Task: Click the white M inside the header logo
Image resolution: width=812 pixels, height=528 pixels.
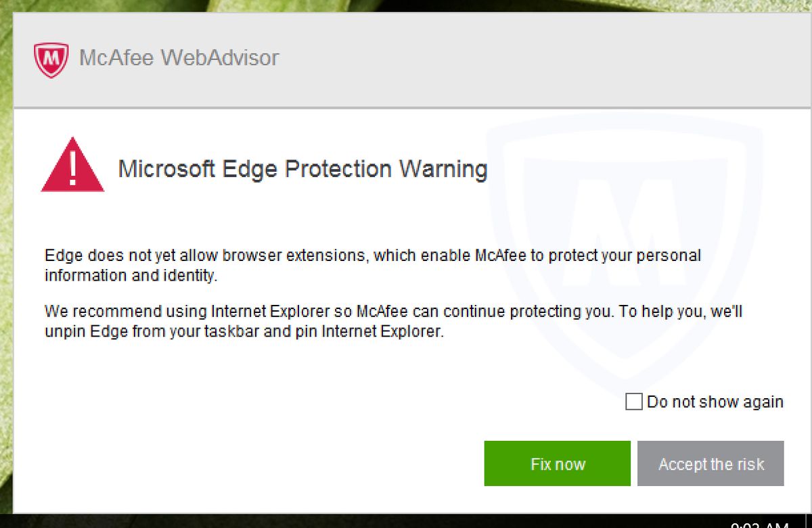Action: [x=51, y=59]
